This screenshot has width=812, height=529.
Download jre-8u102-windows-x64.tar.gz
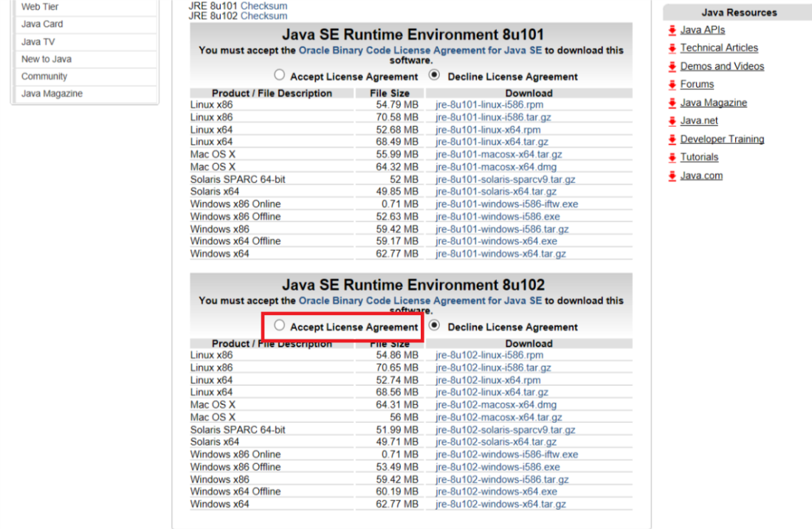pyautogui.click(x=500, y=504)
